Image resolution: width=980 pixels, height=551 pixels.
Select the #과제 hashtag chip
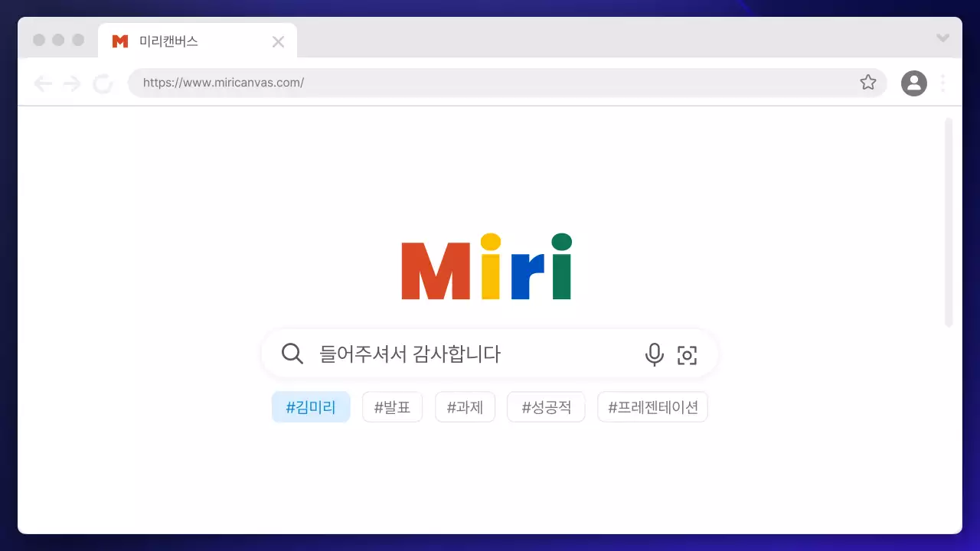[465, 406]
